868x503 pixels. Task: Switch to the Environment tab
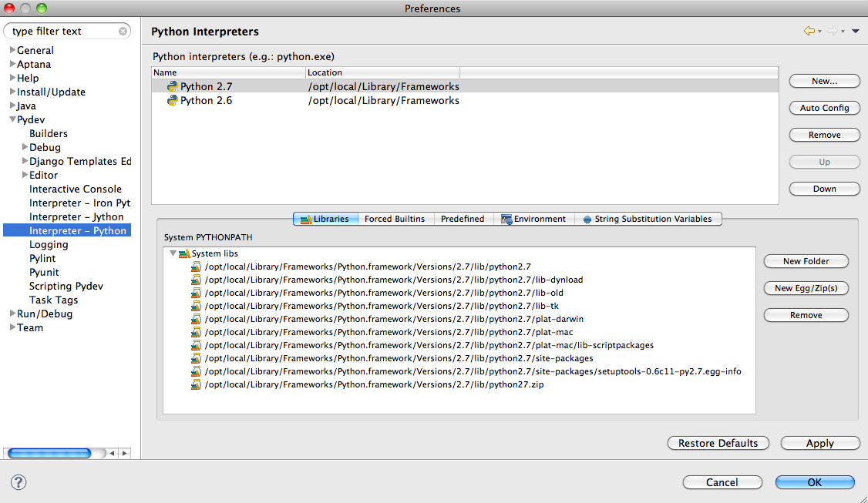click(x=533, y=219)
